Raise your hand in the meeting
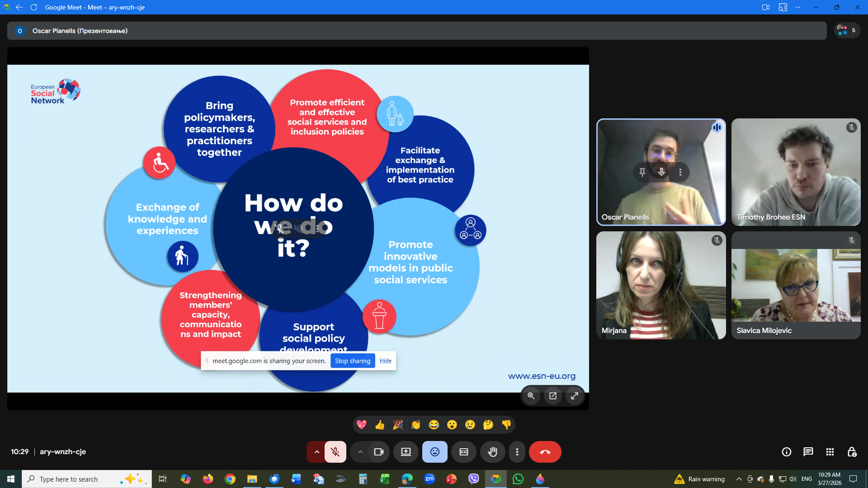This screenshot has height=488, width=868. (x=492, y=452)
